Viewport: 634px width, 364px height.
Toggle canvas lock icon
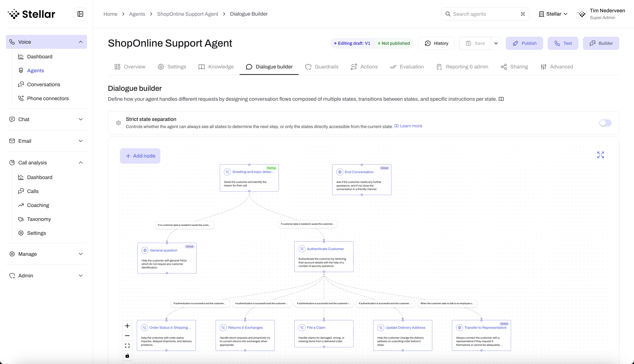point(127,356)
